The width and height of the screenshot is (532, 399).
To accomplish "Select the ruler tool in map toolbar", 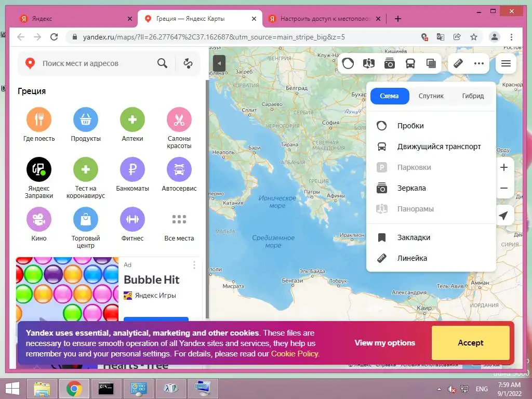I will coord(458,63).
